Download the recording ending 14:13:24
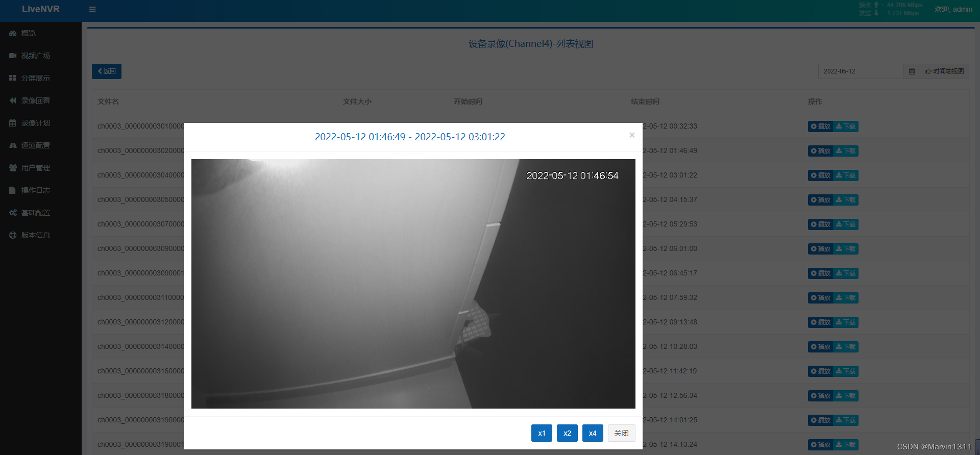Screen dimensions: 980x455 pyautogui.click(x=846, y=445)
